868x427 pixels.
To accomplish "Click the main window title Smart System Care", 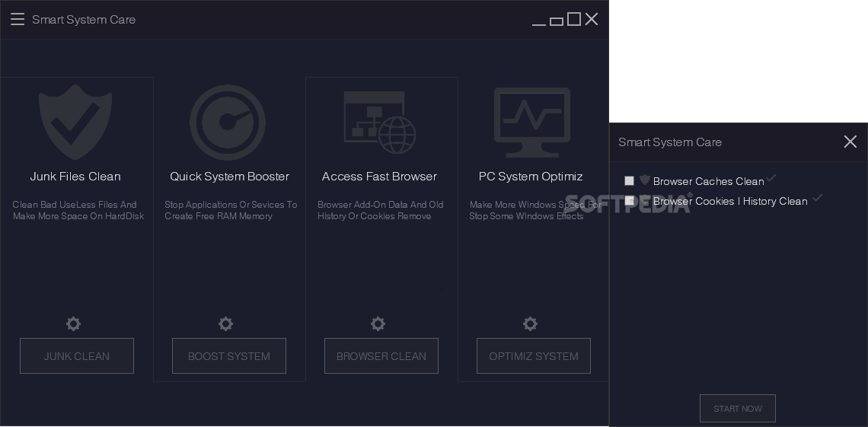I will 84,20.
